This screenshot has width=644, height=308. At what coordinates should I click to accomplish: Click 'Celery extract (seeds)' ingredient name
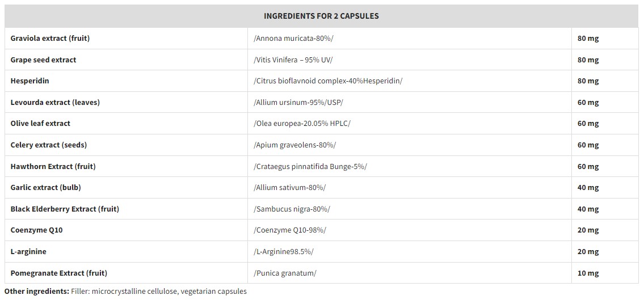click(x=49, y=145)
